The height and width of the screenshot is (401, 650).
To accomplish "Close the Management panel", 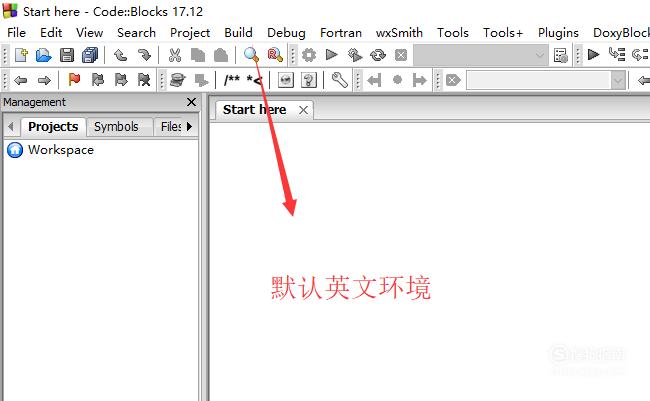I will 191,102.
